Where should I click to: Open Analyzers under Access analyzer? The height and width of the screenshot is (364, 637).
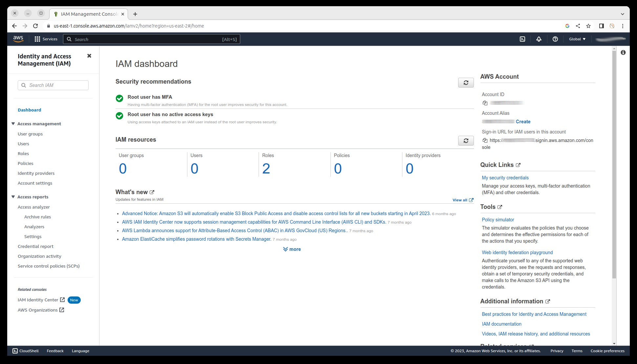34,227
